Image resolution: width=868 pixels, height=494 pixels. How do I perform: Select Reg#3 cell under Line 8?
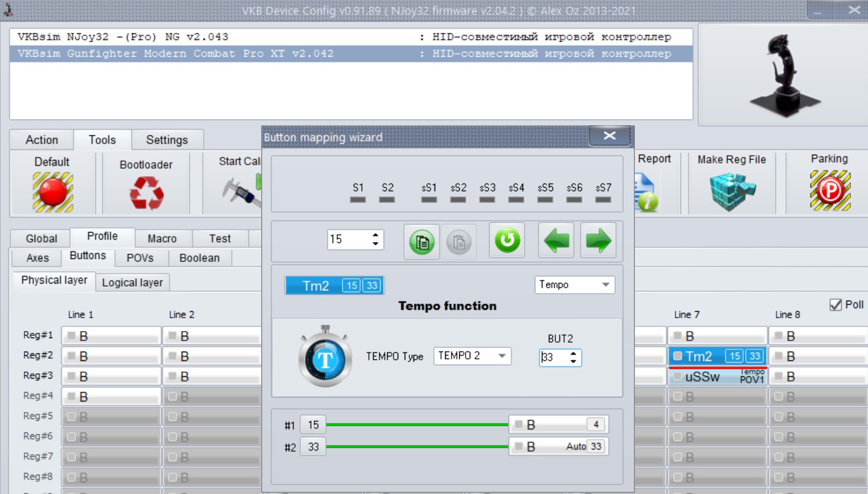(819, 376)
